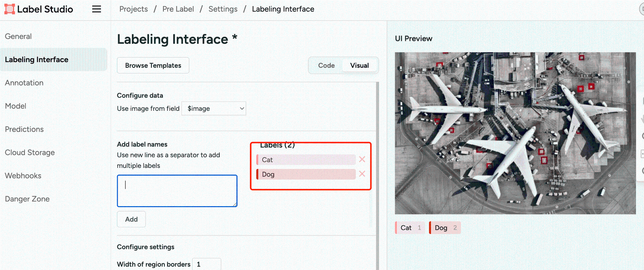Remove the Cat label with X icon
The image size is (644, 270).
coord(362,160)
